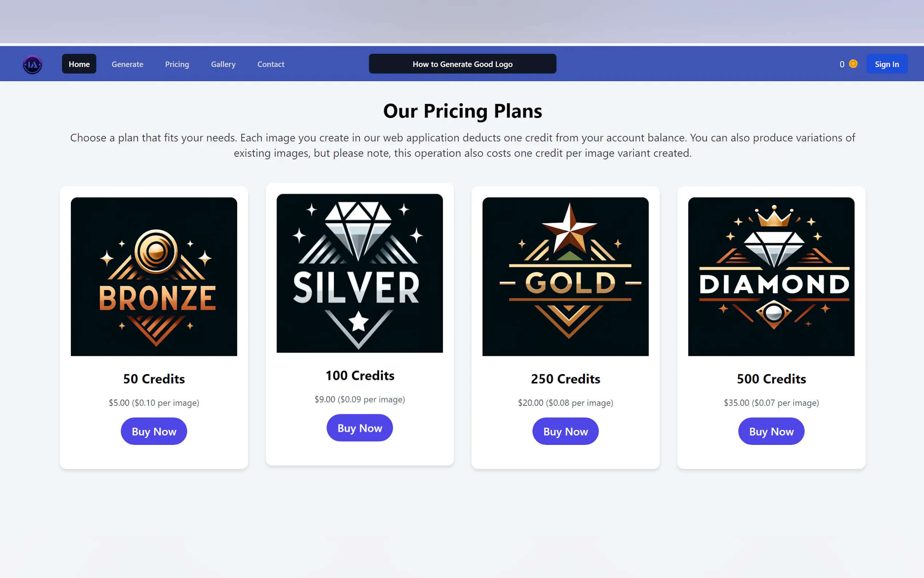The image size is (924, 578).
Task: Buy Now for the 500 Credits plan
Action: 771,431
